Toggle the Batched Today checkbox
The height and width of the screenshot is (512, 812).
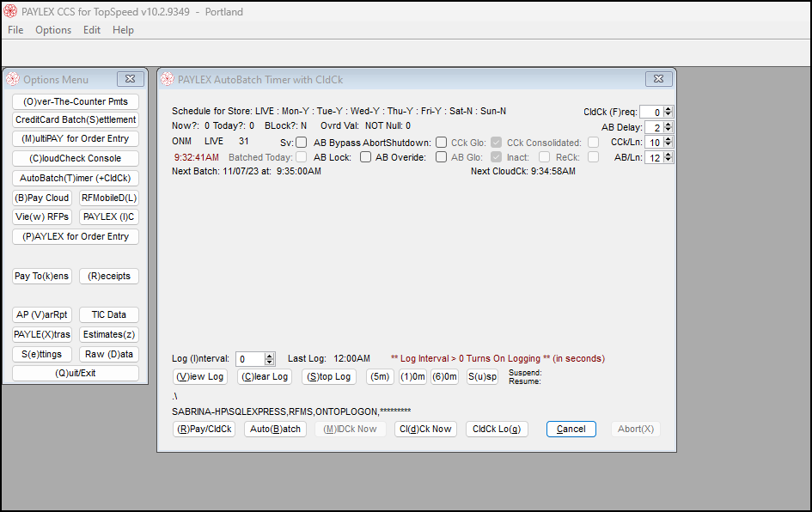click(302, 157)
